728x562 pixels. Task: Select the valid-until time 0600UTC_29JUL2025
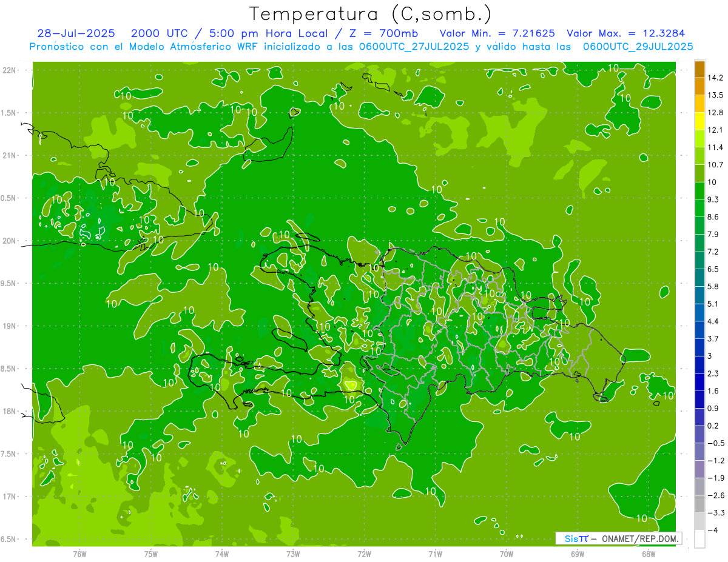[638, 47]
